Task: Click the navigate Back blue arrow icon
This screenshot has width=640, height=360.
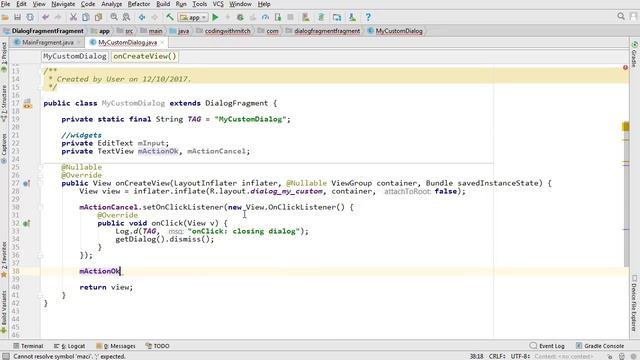Action: click(x=142, y=18)
